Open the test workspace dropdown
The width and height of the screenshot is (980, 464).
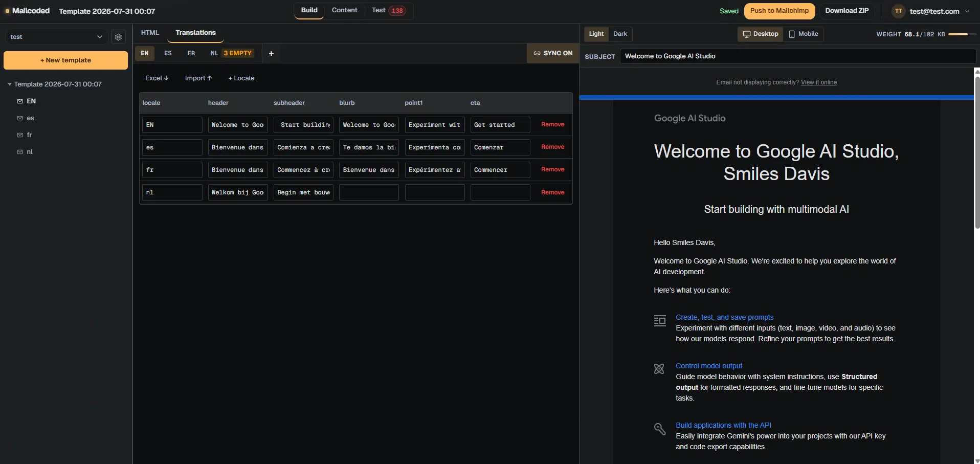[x=56, y=37]
